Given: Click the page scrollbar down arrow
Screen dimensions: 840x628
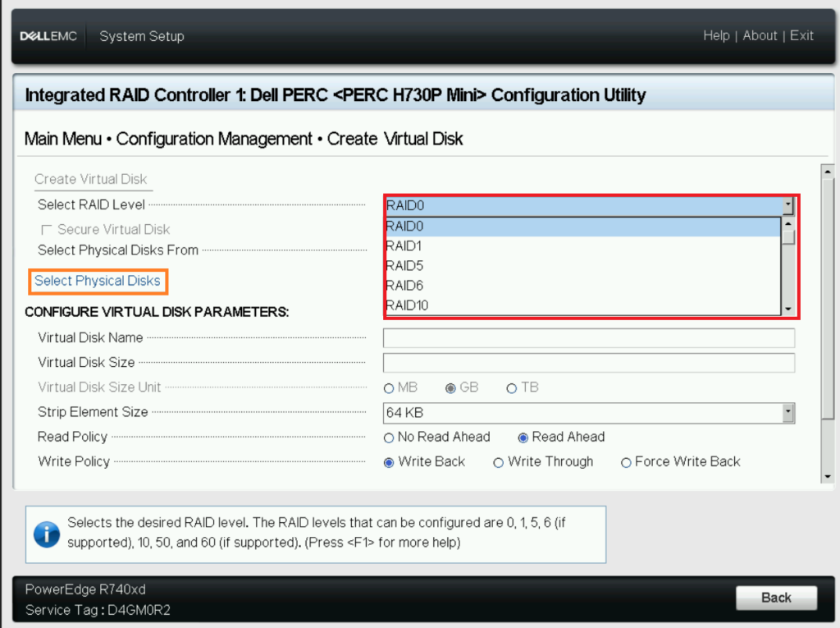Looking at the screenshot, I should pyautogui.click(x=828, y=476).
